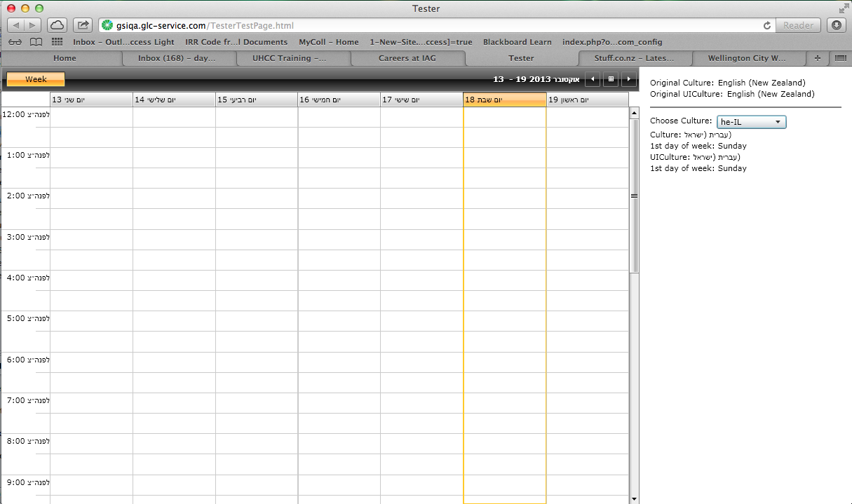Screen dimensions: 852x504
Task: Click the address bar URL field
Action: [x=428, y=25]
